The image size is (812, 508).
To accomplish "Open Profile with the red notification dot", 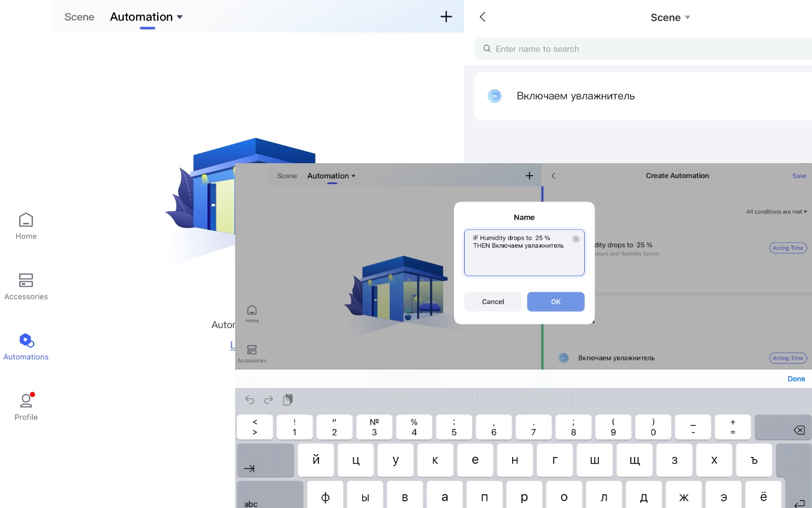I will [26, 407].
